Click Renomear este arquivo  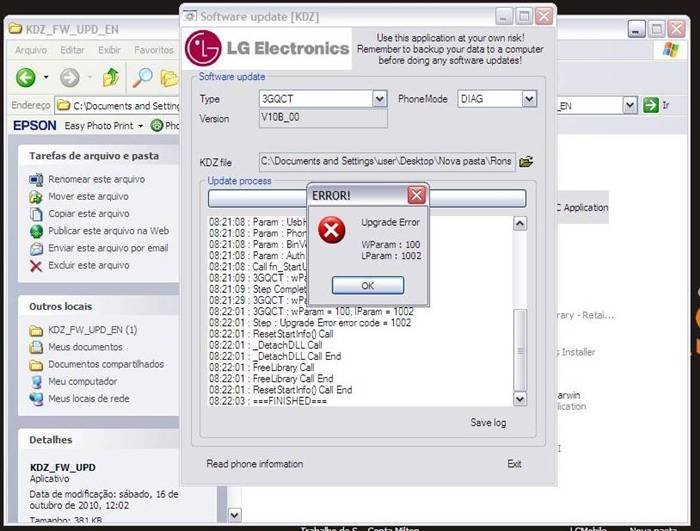[x=96, y=179]
